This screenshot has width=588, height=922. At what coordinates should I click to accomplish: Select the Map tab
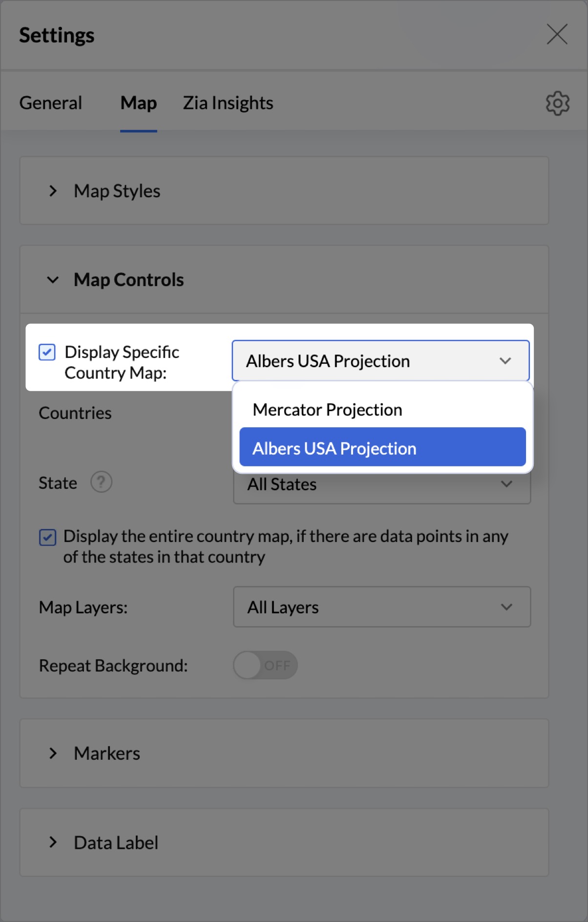(x=138, y=103)
